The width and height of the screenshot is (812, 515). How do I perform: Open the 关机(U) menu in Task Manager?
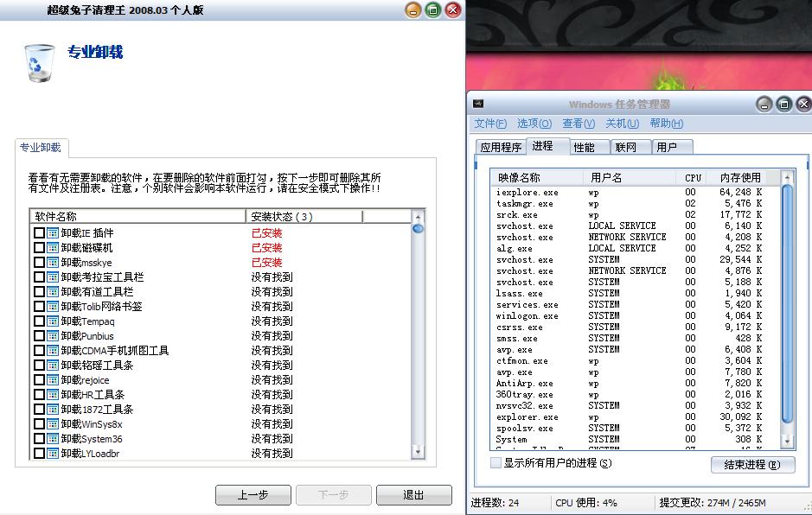[x=622, y=124]
